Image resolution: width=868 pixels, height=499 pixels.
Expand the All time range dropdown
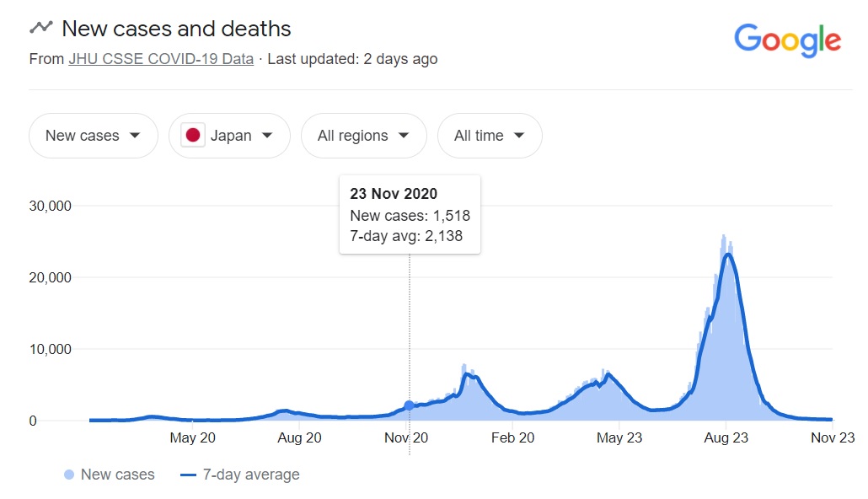tap(489, 136)
